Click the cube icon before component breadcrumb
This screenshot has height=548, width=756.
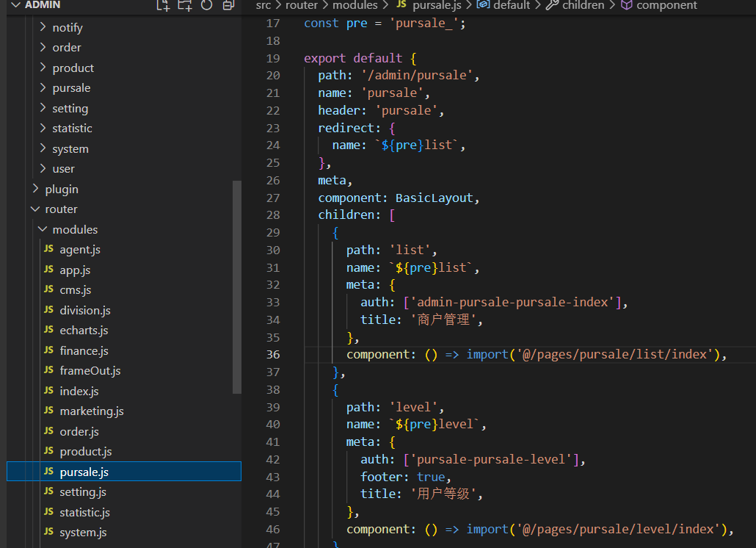pyautogui.click(x=626, y=5)
